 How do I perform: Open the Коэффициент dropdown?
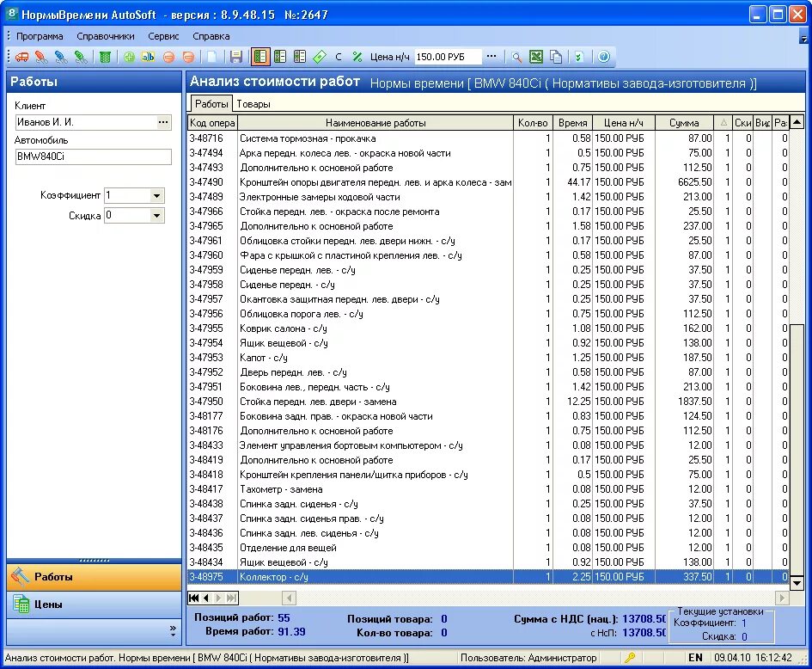coord(156,196)
